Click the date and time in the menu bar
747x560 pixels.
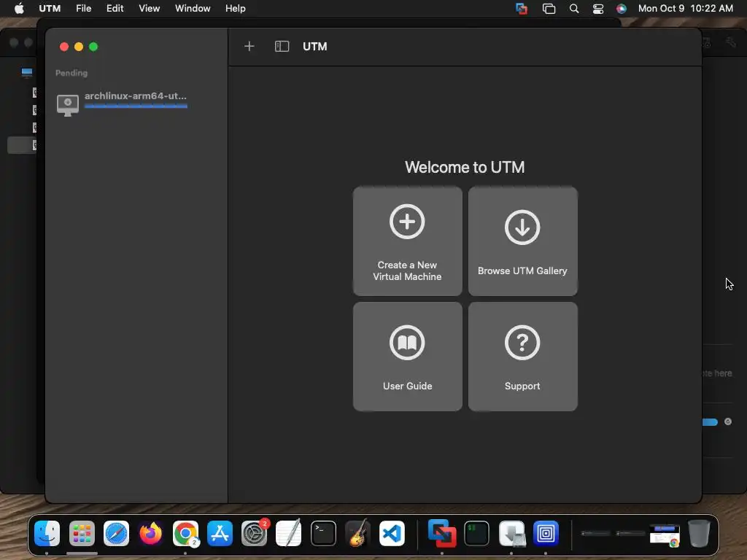686,9
